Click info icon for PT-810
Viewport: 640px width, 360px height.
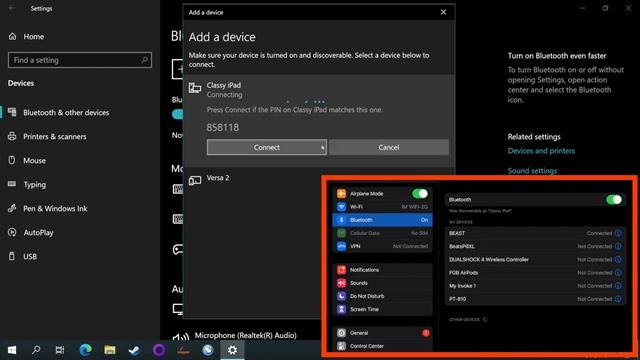coord(618,299)
